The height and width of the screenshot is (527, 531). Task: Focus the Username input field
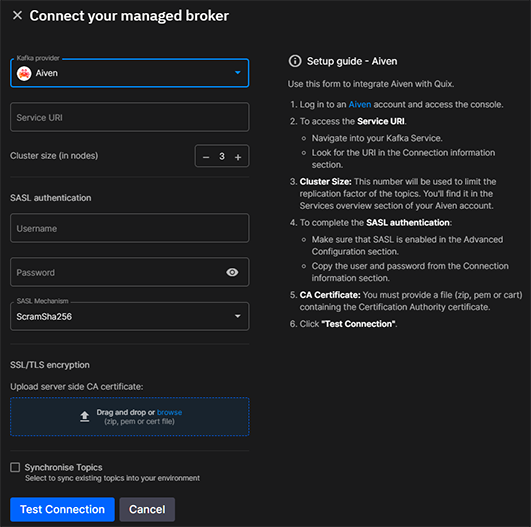click(130, 228)
